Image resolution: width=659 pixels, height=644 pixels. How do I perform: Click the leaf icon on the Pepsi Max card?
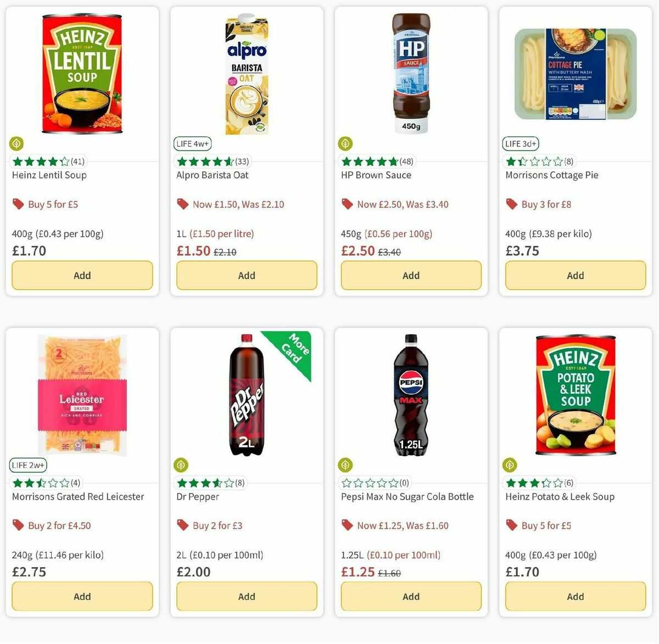click(x=345, y=465)
